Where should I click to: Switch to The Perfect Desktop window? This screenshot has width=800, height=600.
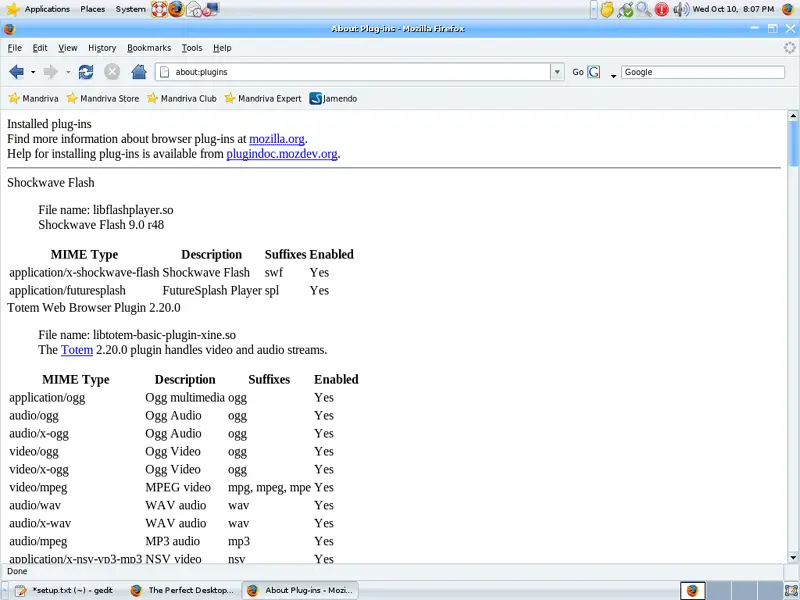point(182,590)
